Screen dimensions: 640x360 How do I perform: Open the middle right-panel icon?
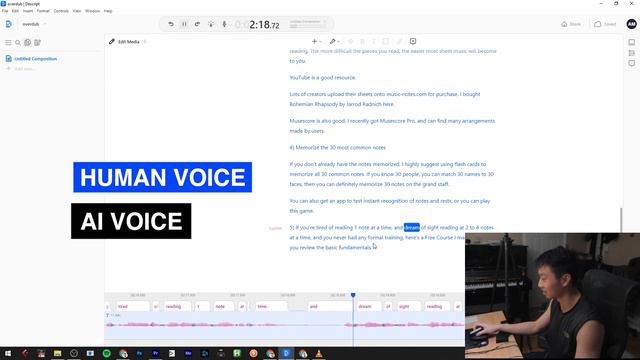[x=631, y=53]
